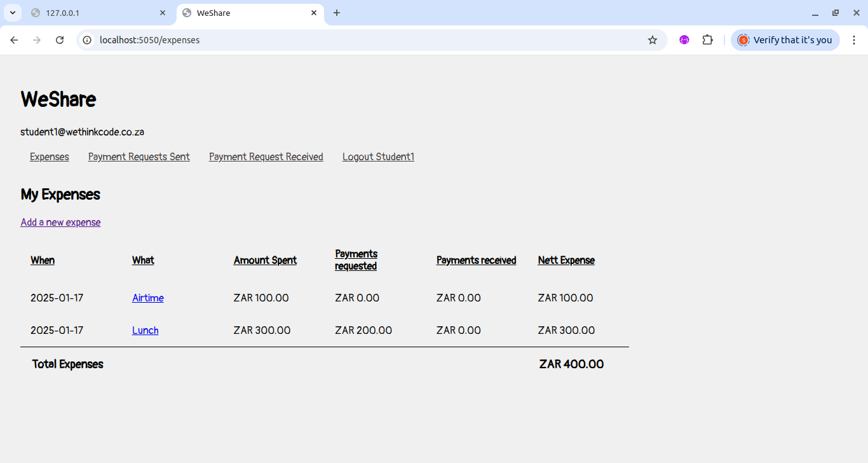Image resolution: width=868 pixels, height=463 pixels.
Task: Add a new expense
Action: [x=60, y=222]
